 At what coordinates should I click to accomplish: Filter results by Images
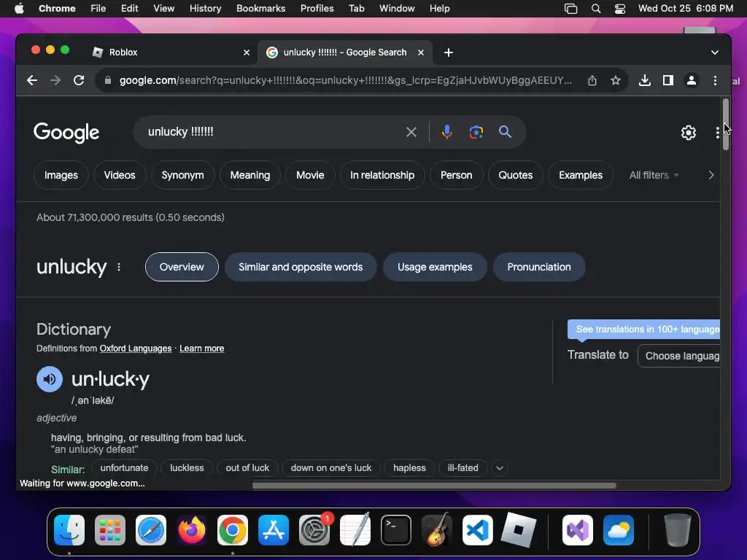tap(61, 175)
